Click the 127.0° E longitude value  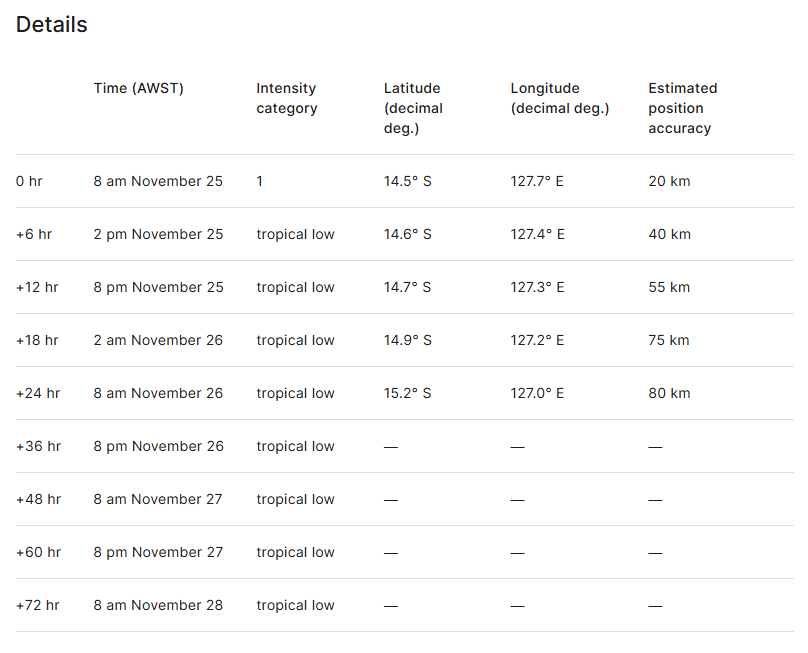[537, 393]
